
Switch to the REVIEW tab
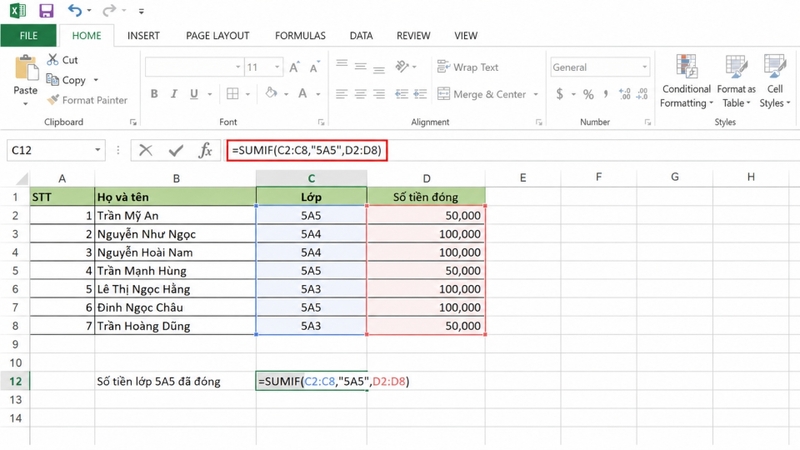coord(413,36)
